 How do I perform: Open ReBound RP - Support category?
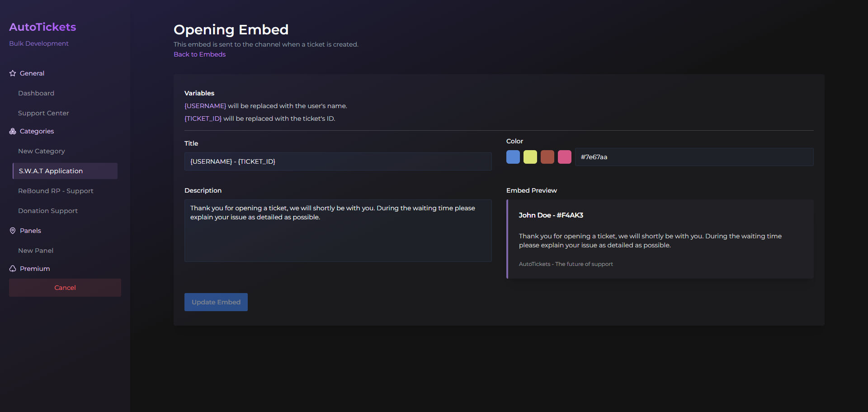(56, 191)
